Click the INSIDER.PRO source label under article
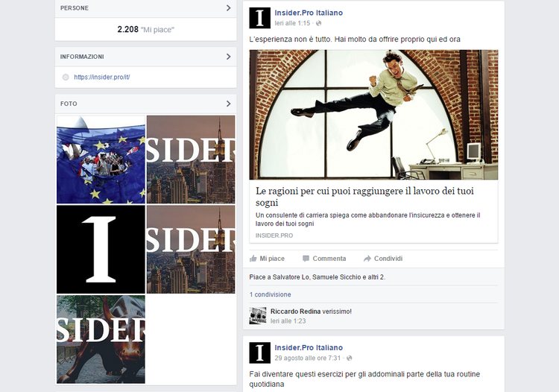Screen dimensions: 559x392 click(274, 235)
